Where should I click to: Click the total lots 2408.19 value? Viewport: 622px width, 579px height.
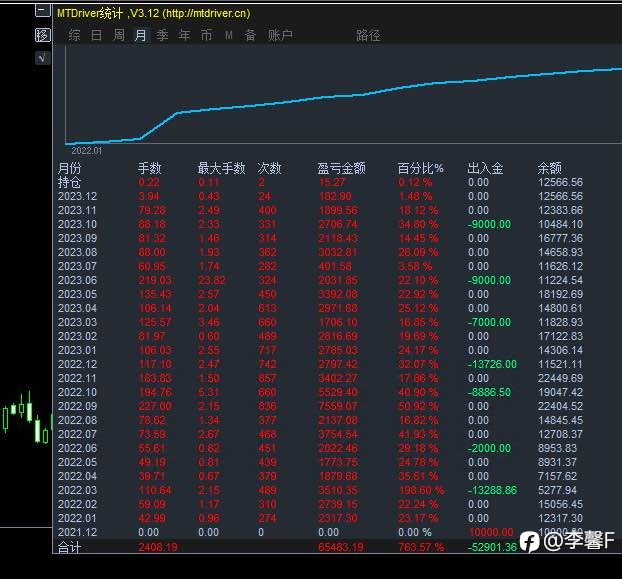(158, 547)
